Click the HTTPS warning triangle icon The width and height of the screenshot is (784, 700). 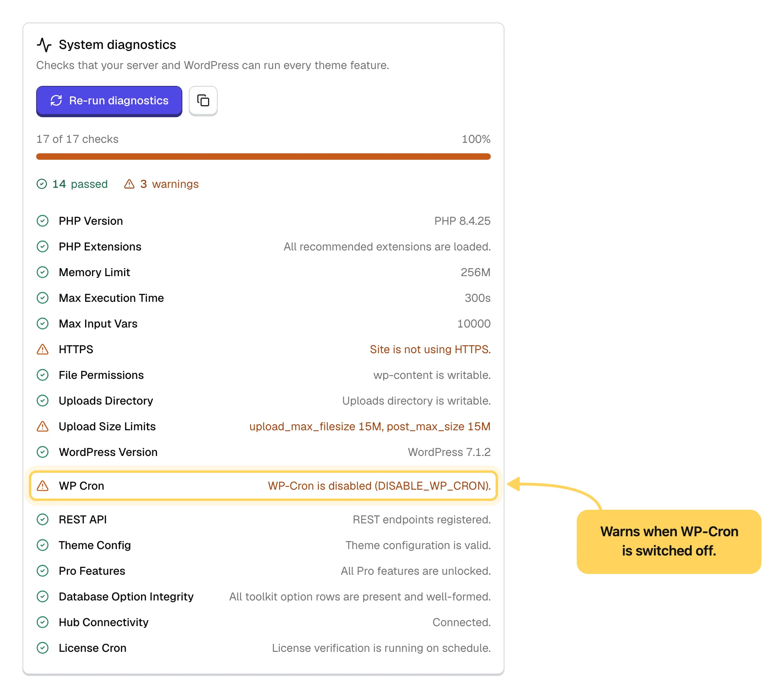(43, 349)
